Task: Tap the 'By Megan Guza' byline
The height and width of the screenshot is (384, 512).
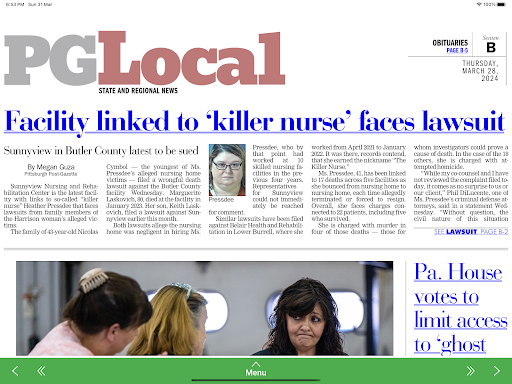Action: (51, 167)
